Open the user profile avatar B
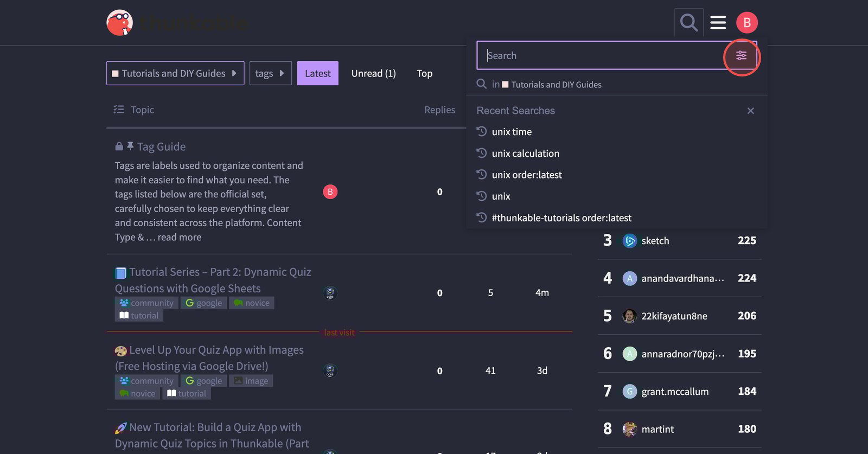 point(746,23)
